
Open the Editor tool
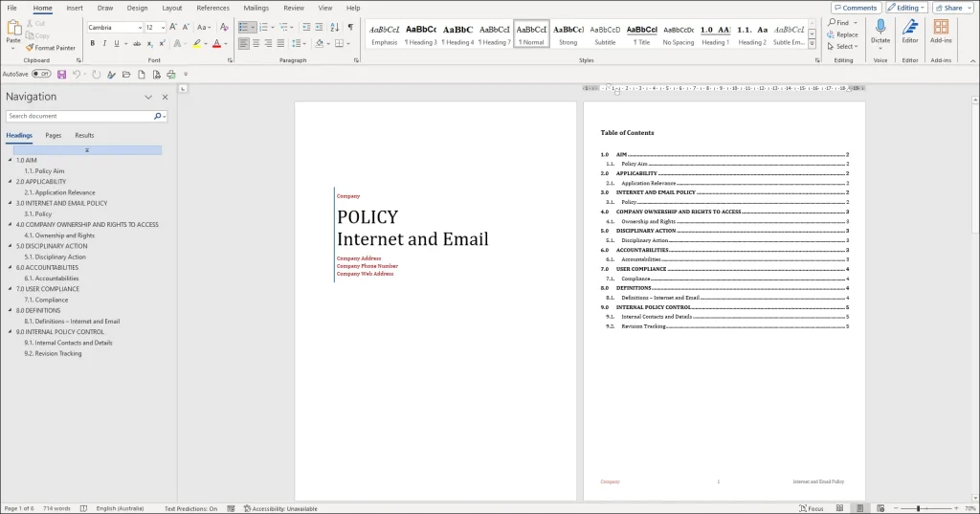(x=910, y=32)
